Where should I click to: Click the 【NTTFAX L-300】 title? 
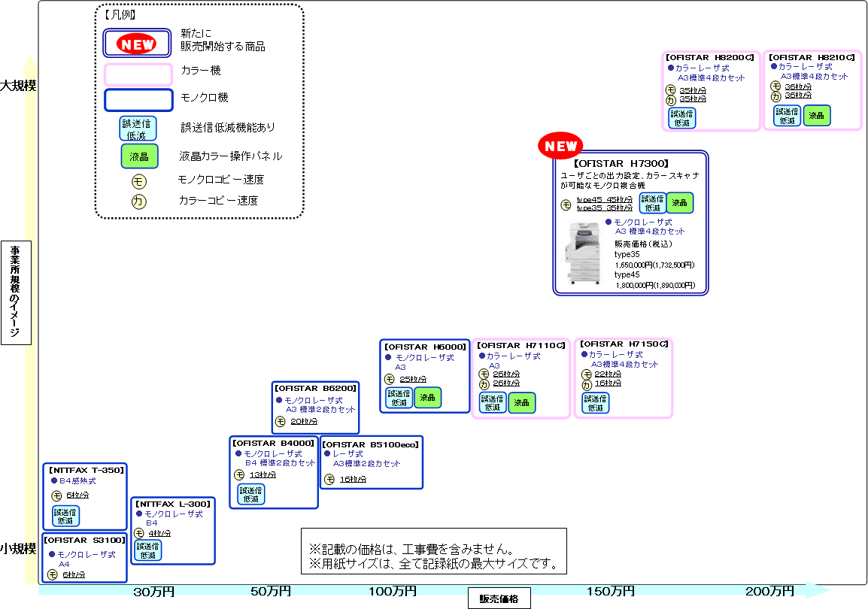[173, 504]
